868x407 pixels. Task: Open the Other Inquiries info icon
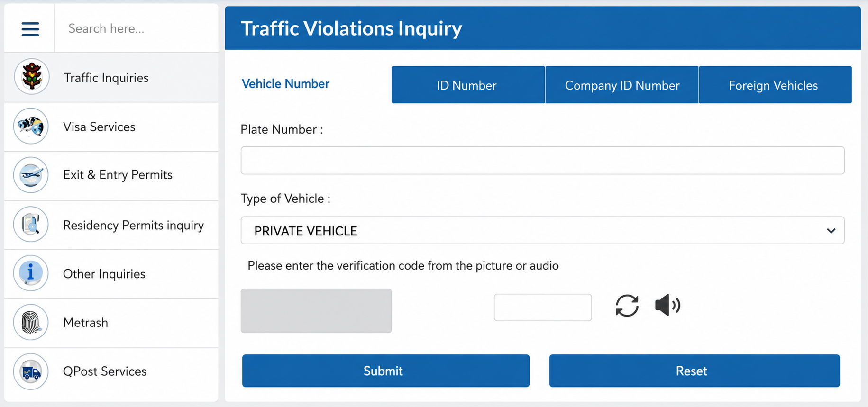click(31, 273)
